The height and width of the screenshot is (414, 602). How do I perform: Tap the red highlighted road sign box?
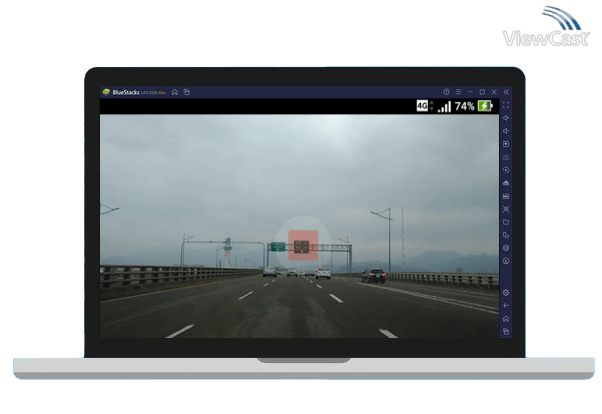[x=303, y=245]
